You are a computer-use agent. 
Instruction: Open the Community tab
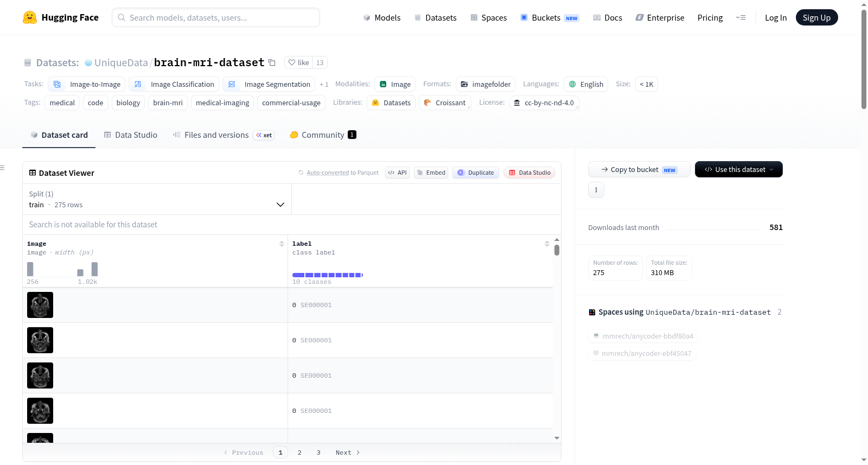(323, 135)
